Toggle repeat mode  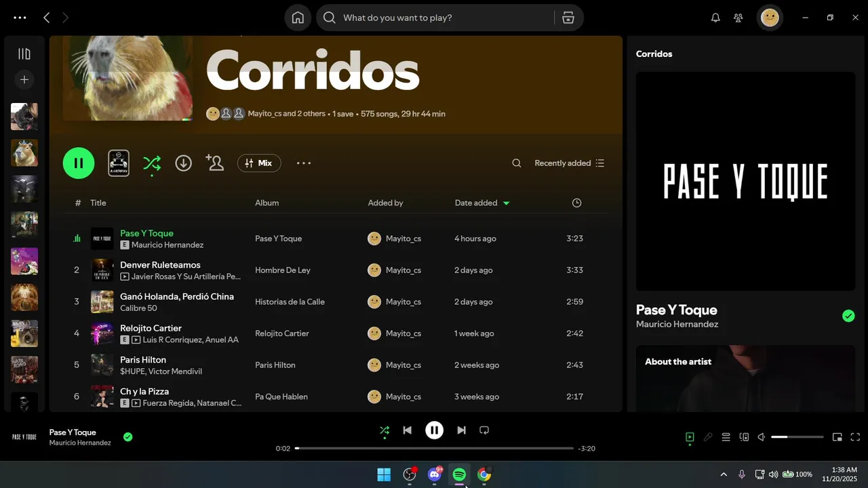484,430
